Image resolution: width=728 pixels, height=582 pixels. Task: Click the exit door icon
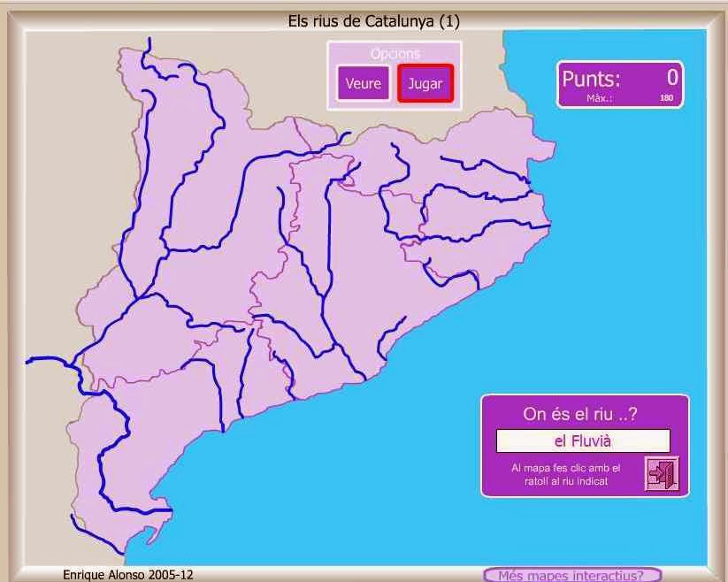pyautogui.click(x=664, y=475)
